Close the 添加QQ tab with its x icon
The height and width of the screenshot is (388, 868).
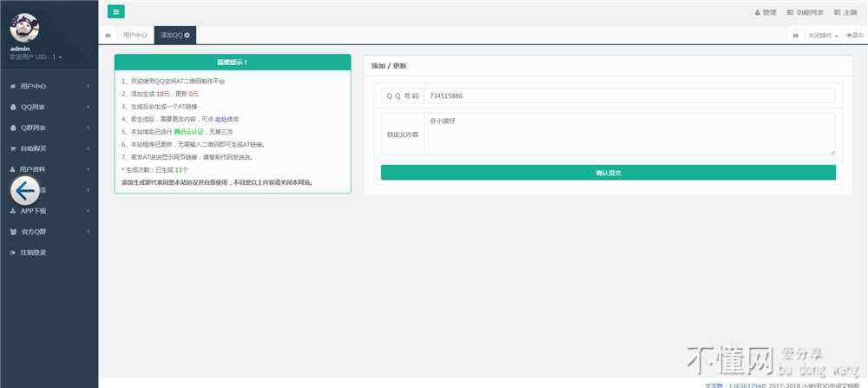point(187,35)
